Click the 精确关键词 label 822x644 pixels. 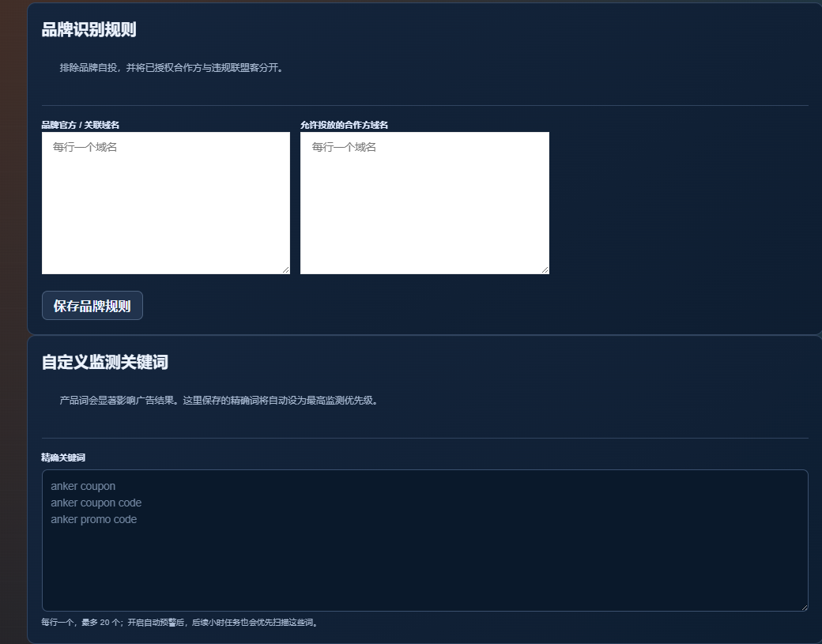[63, 458]
